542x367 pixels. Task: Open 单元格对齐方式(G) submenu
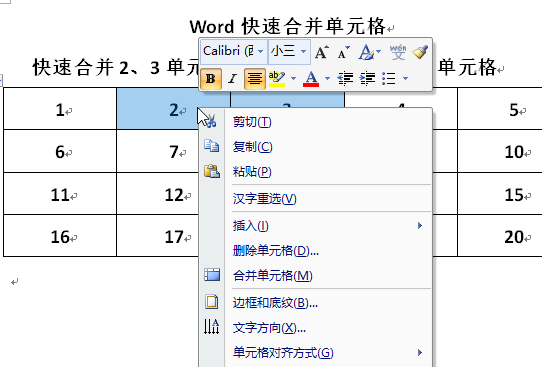tap(316, 353)
